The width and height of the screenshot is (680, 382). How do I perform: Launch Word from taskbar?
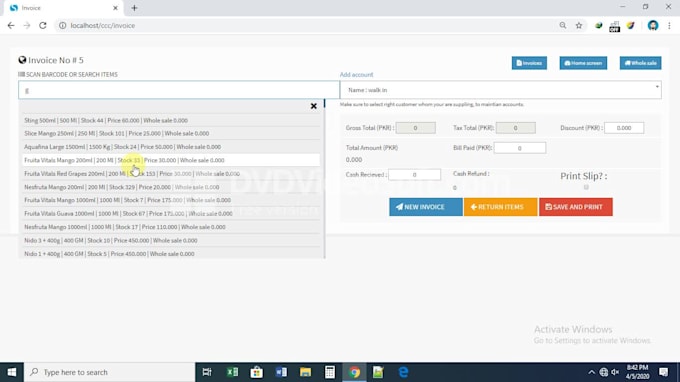click(x=281, y=372)
